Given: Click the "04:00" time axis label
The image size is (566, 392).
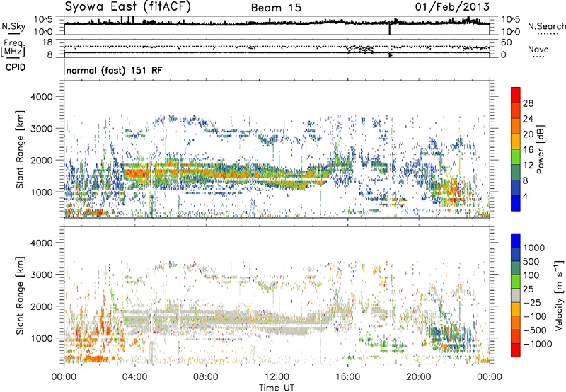Looking at the screenshot, I should 134,377.
